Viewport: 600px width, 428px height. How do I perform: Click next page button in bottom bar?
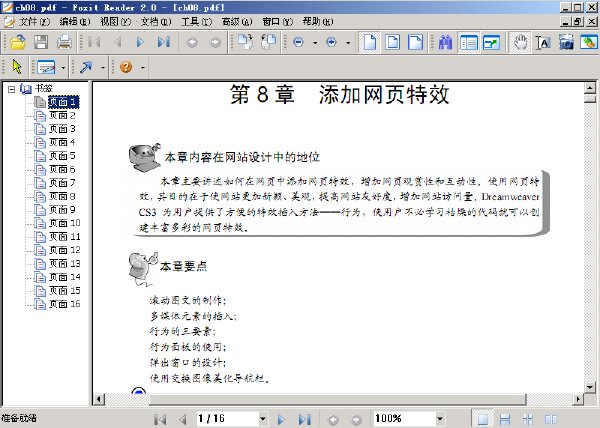coord(281,420)
